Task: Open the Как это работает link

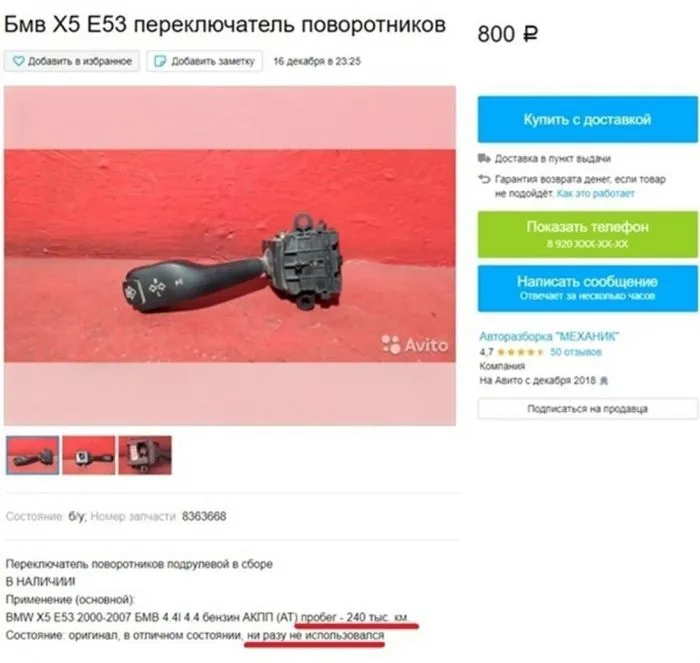Action: point(596,193)
